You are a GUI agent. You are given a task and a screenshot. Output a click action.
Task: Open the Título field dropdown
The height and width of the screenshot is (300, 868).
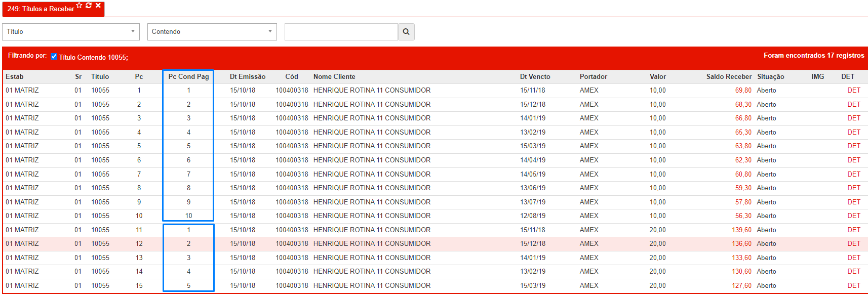[x=71, y=31]
